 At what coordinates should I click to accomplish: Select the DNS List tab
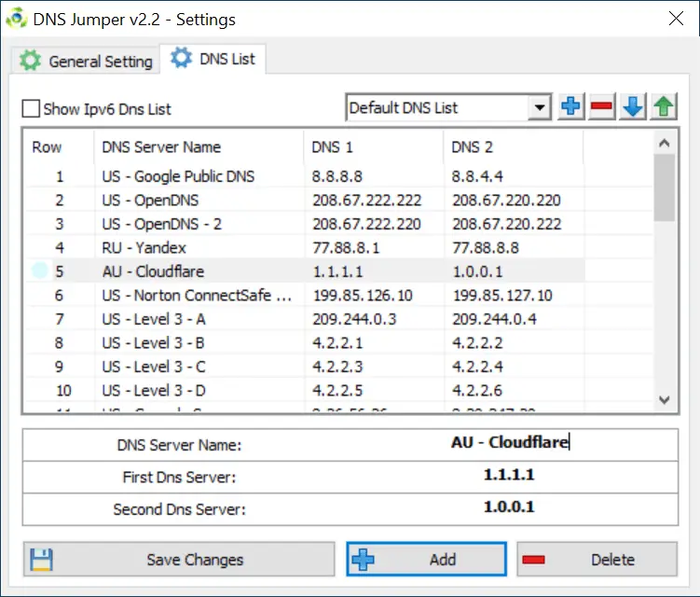213,59
